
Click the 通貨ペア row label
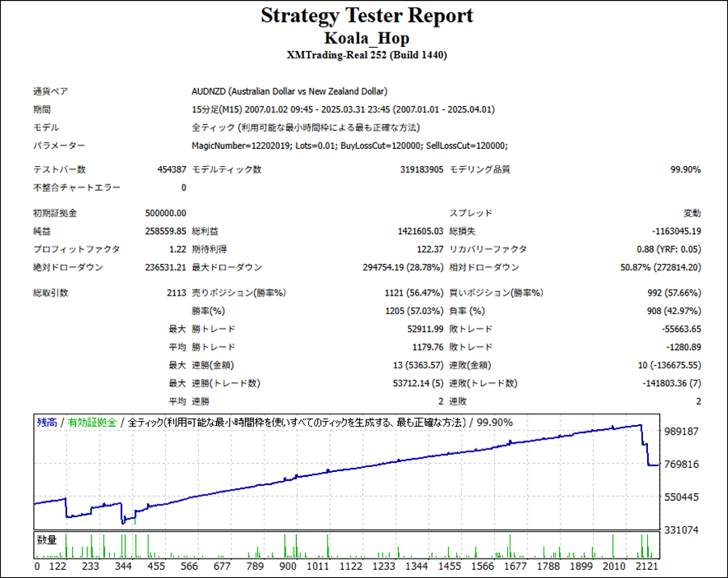tap(51, 91)
